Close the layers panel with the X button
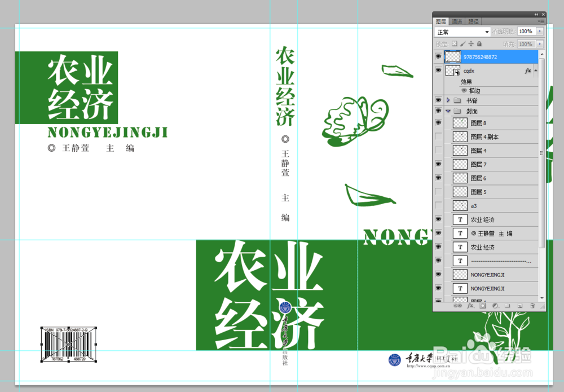The height and width of the screenshot is (392, 564). pyautogui.click(x=543, y=15)
